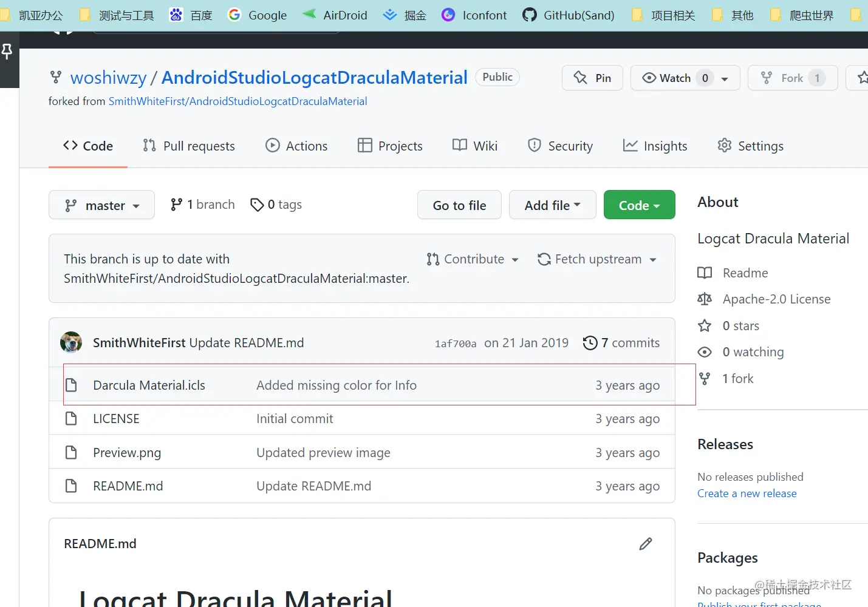View the 1 branch link
The width and height of the screenshot is (868, 607).
(203, 205)
